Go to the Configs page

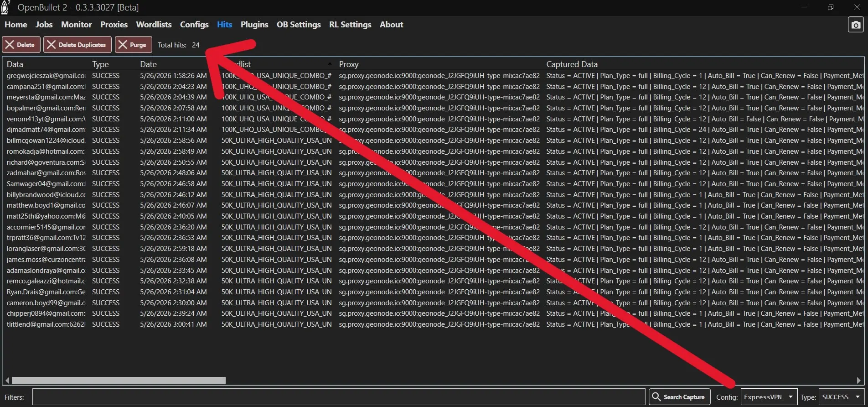point(194,25)
